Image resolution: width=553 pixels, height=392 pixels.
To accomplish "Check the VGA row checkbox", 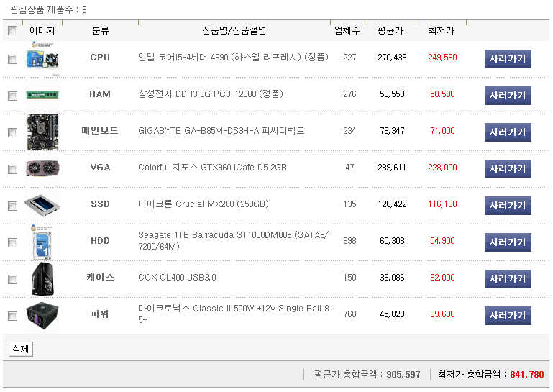I will [13, 169].
